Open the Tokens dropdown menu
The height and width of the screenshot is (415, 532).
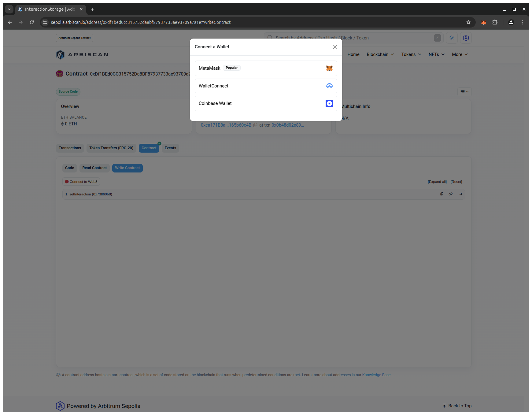[x=411, y=54]
